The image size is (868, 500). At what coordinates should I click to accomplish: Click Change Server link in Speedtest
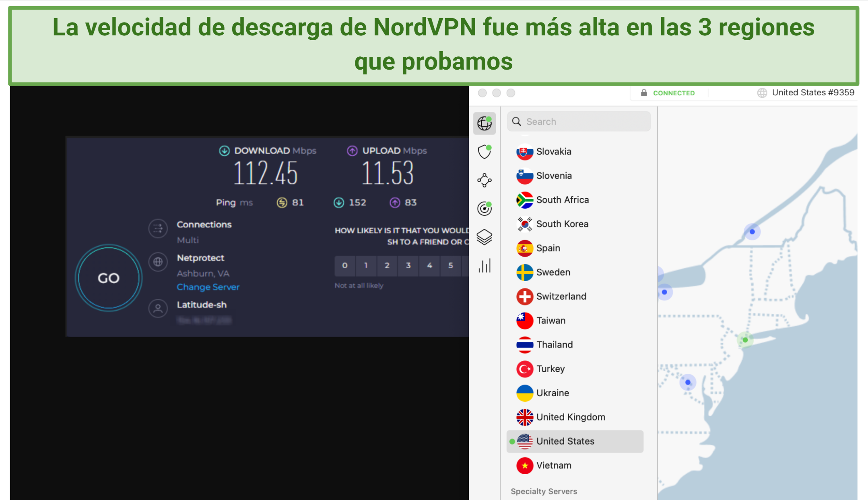[x=208, y=287]
